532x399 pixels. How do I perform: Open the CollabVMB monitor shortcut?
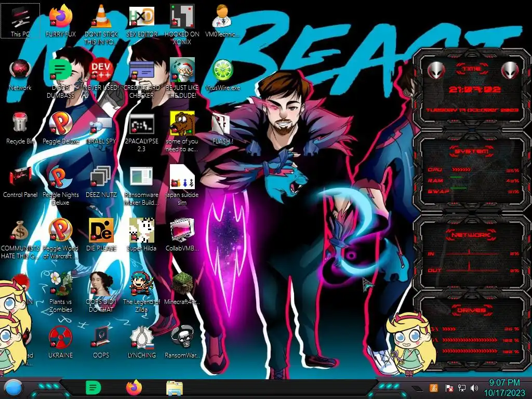(x=182, y=235)
